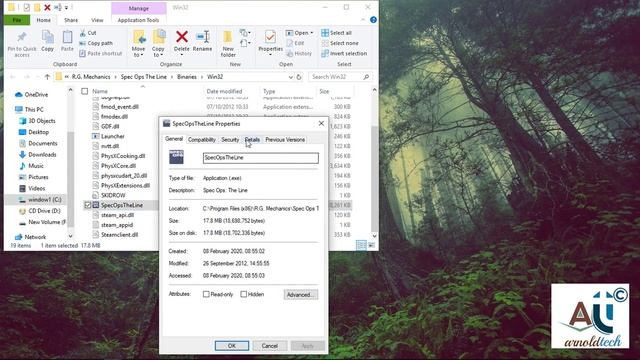Click Spec Ops The Line breadcrumb
640x360 pixels.
(x=144, y=77)
